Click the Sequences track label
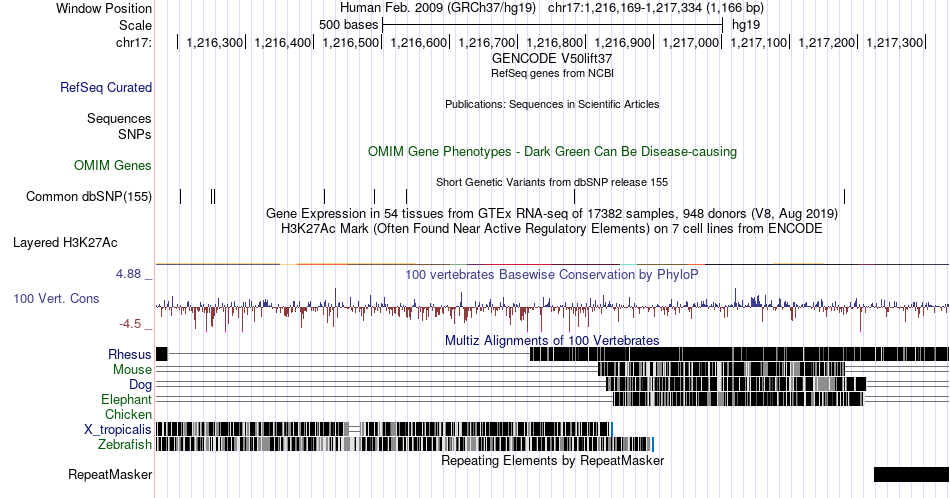Viewport: 950px width, 498px height. pos(119,118)
